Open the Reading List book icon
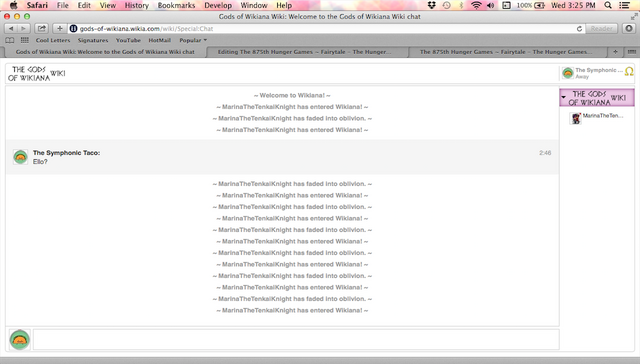640x364 pixels. [10, 40]
